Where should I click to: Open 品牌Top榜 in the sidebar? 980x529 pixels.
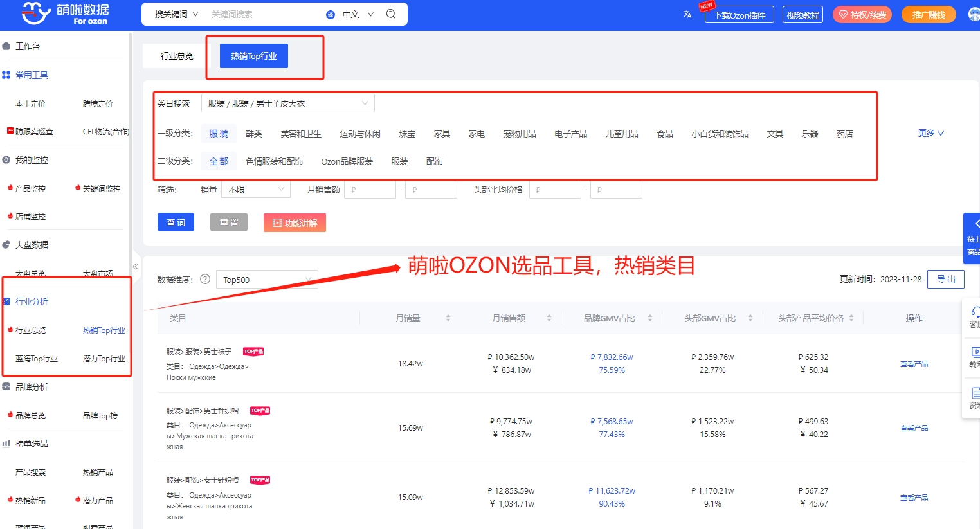[100, 416]
